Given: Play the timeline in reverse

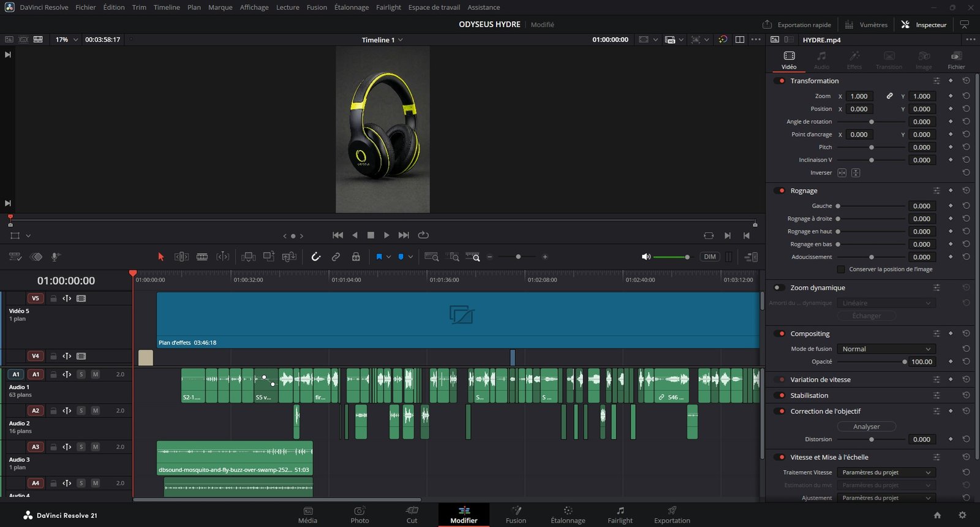Looking at the screenshot, I should (355, 235).
